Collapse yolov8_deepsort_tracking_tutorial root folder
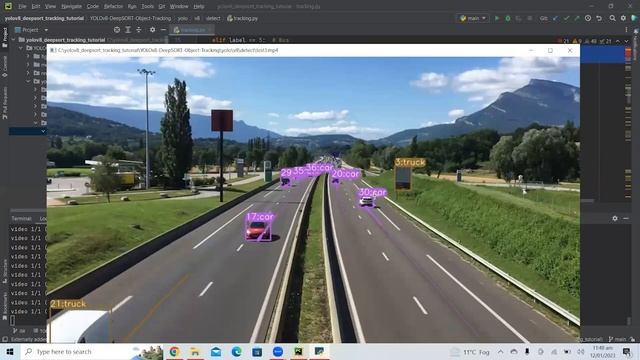640x360 pixels. (13, 40)
